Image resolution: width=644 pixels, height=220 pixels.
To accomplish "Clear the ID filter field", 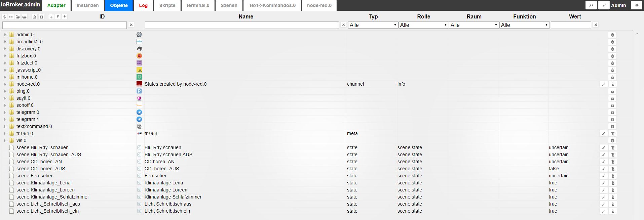I will click(x=131, y=25).
